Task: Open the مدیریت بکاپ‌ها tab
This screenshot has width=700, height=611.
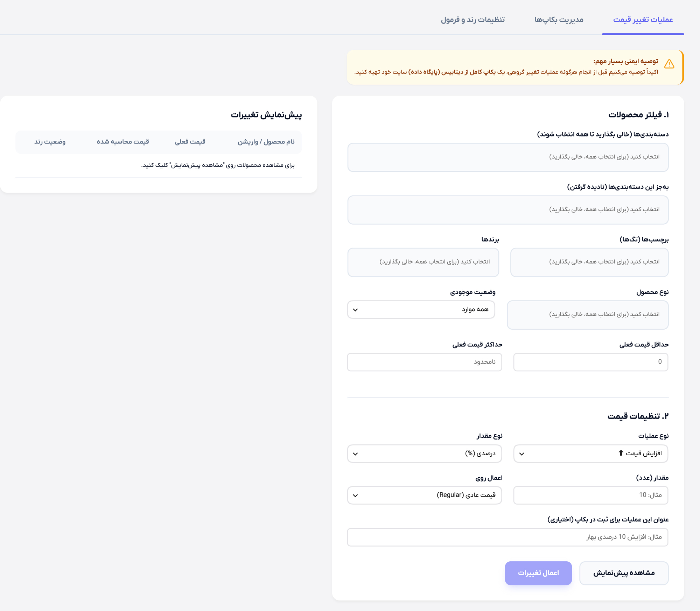Action: pyautogui.click(x=559, y=20)
